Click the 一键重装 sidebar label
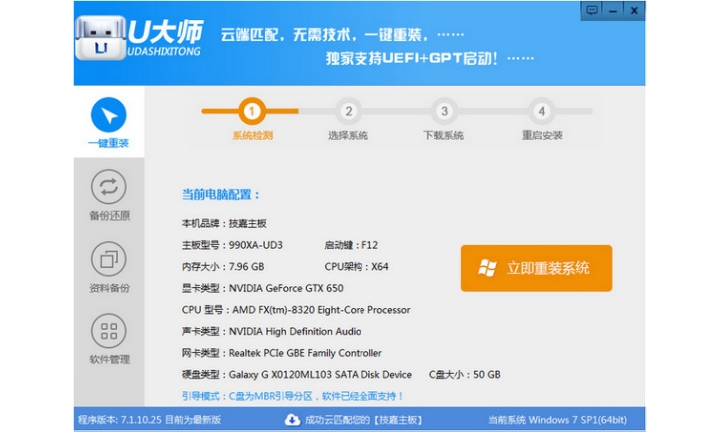This screenshot has height=432, width=720. click(x=108, y=143)
